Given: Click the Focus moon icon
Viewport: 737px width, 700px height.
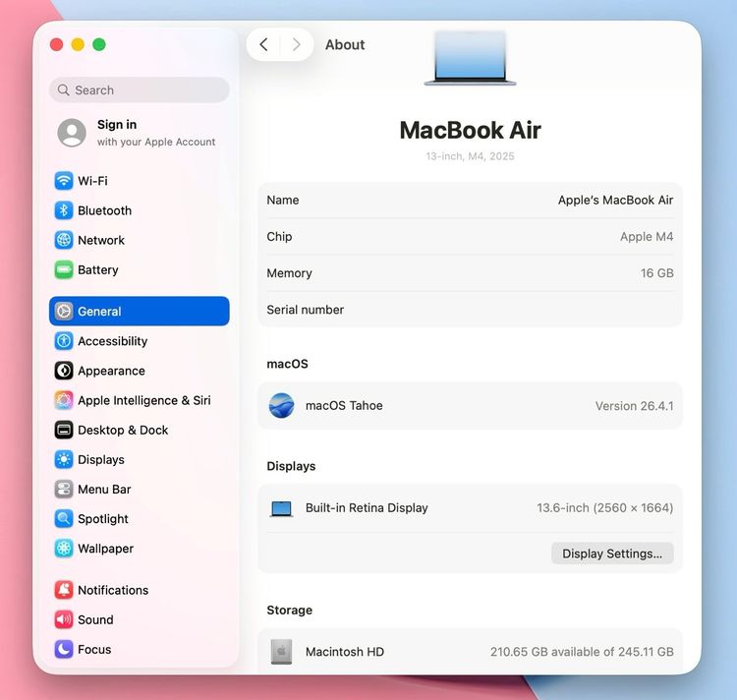Looking at the screenshot, I should (x=64, y=649).
